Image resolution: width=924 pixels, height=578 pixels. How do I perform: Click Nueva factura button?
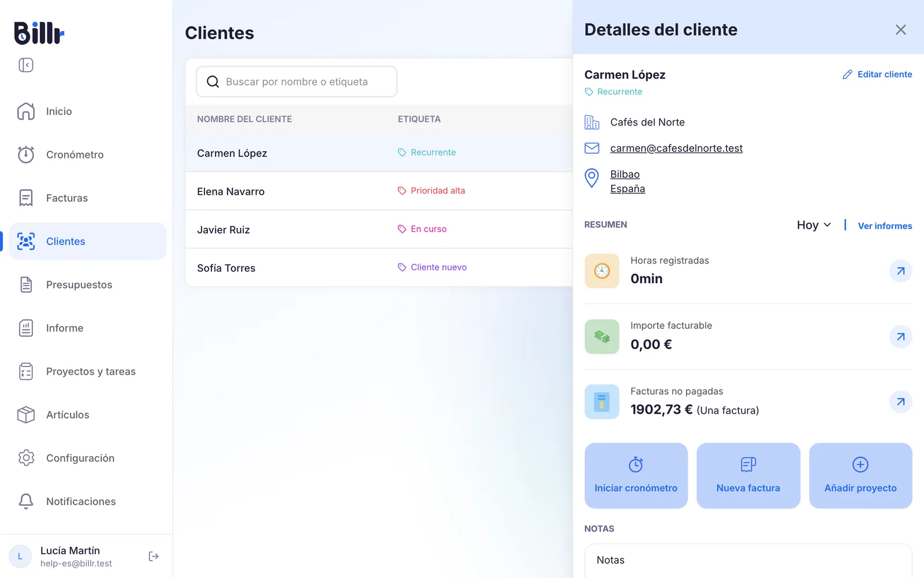tap(748, 476)
